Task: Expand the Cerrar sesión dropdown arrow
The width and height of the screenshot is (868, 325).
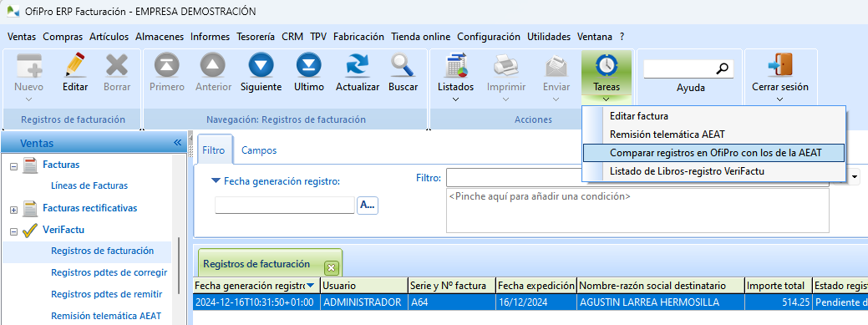Action: point(780,99)
